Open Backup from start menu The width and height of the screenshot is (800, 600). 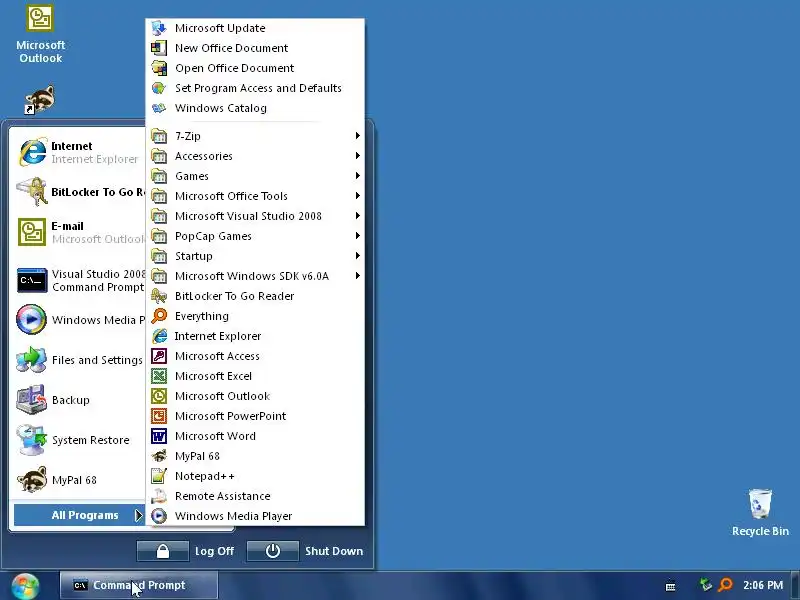coord(79,400)
